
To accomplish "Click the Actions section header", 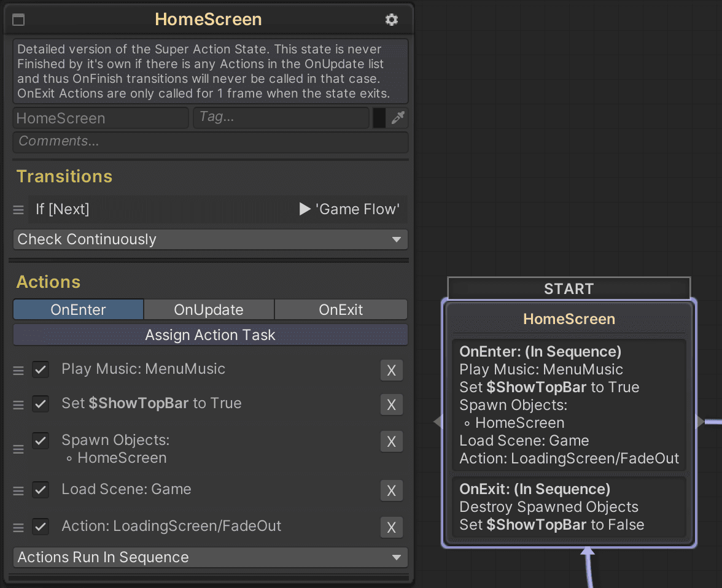I will click(49, 282).
